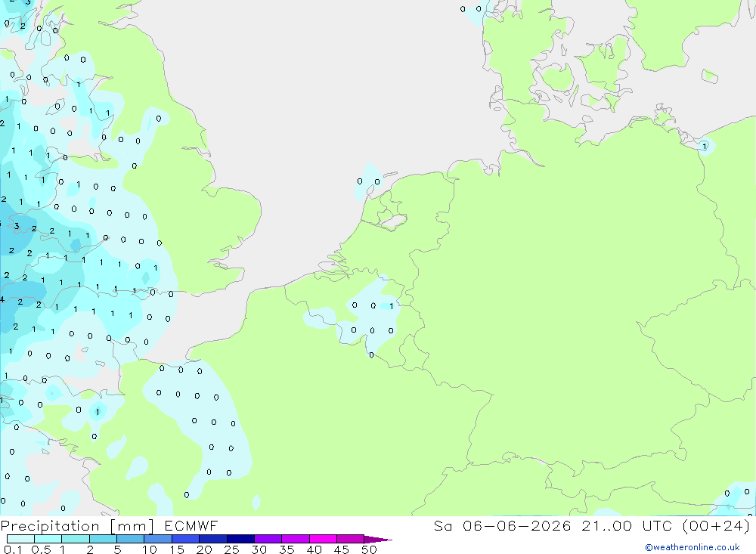Viewport: 756px width, 554px height.
Task: Click the legend swatch between 35 and 40
Action: (295, 539)
